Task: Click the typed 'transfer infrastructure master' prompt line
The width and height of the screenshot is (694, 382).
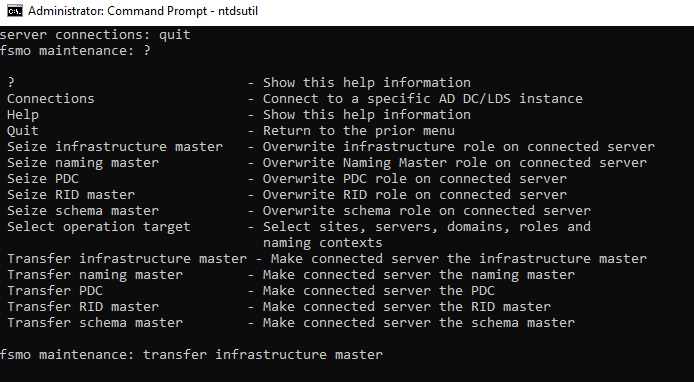Action: point(191,355)
